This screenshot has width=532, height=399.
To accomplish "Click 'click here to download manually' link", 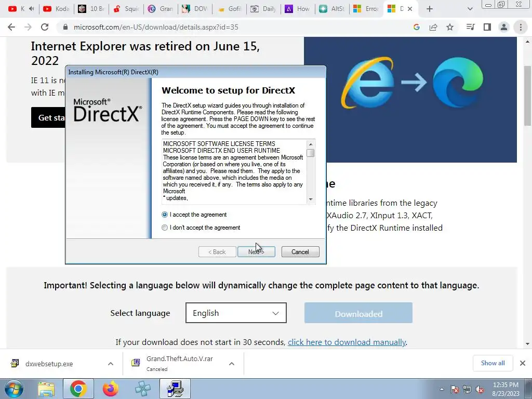I will coord(347,342).
